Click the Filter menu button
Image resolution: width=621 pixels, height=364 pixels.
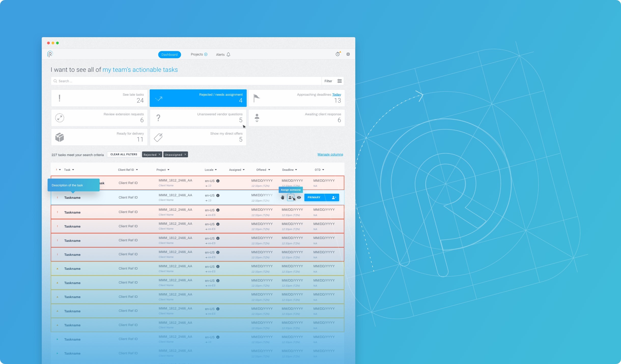coord(333,81)
